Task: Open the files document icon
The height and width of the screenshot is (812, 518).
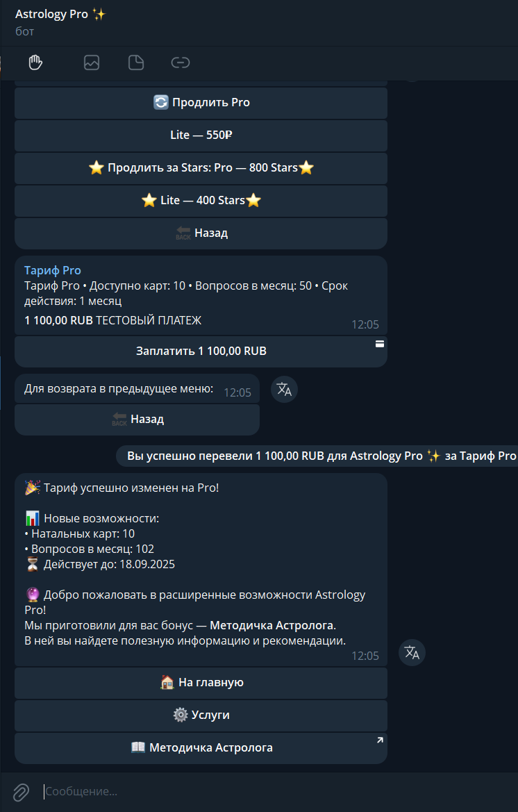Action: [136, 63]
